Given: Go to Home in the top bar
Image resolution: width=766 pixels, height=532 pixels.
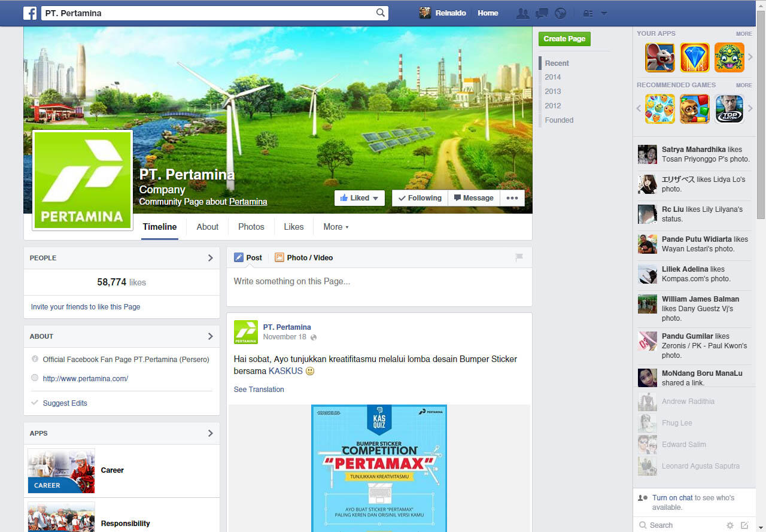Looking at the screenshot, I should pyautogui.click(x=488, y=13).
